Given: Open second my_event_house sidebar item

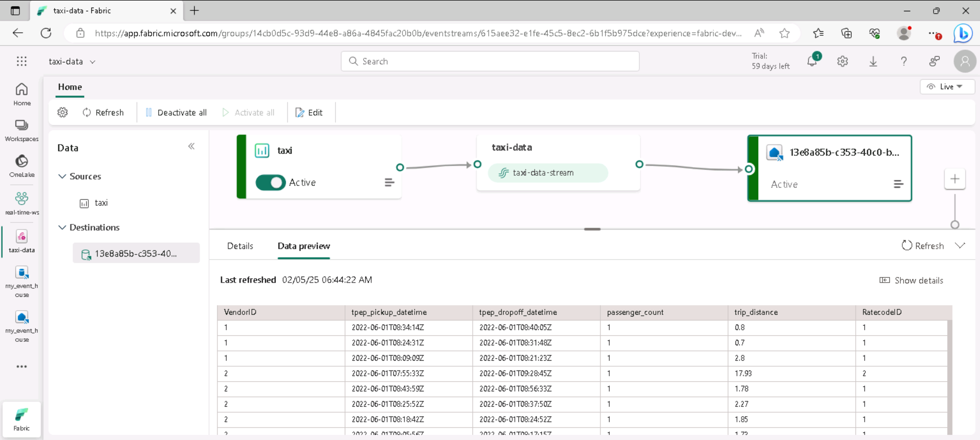Looking at the screenshot, I should click(x=22, y=326).
